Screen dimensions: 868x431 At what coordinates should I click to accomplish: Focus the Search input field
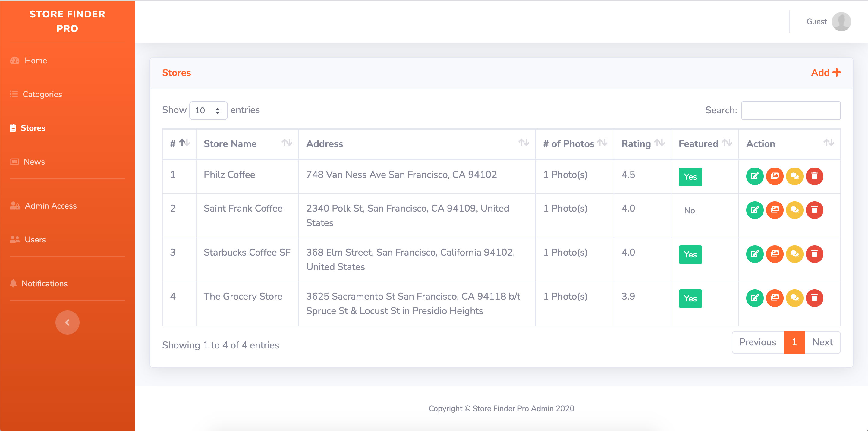[x=791, y=111]
